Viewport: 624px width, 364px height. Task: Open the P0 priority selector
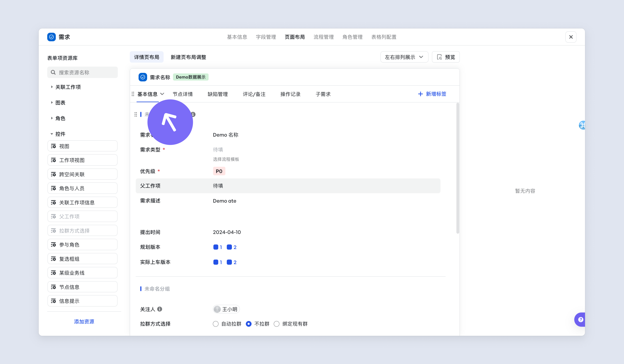point(219,171)
